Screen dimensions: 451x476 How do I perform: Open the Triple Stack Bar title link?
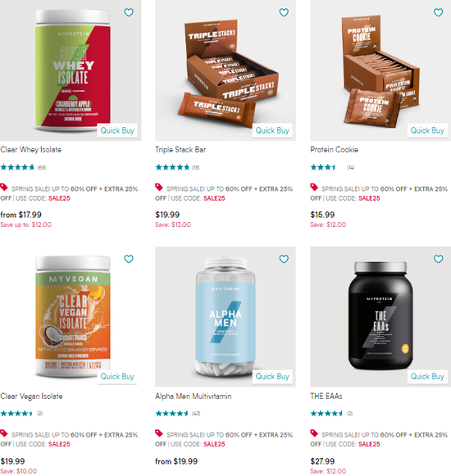(x=180, y=150)
